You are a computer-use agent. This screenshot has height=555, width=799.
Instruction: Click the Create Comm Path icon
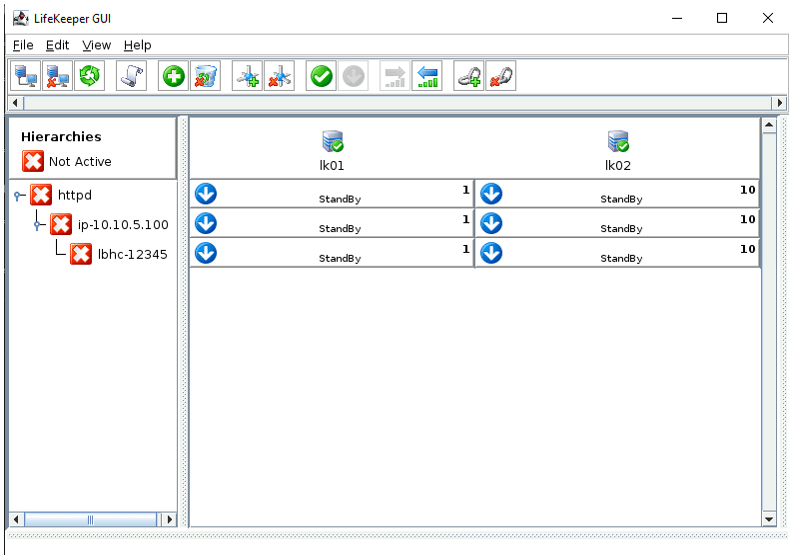click(x=247, y=76)
